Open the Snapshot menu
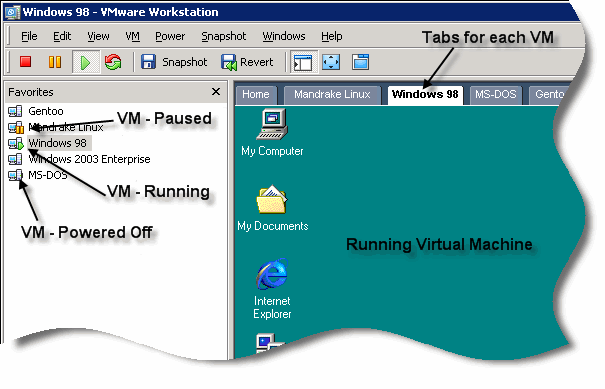Screen dimensions: 605x389 coord(223,36)
